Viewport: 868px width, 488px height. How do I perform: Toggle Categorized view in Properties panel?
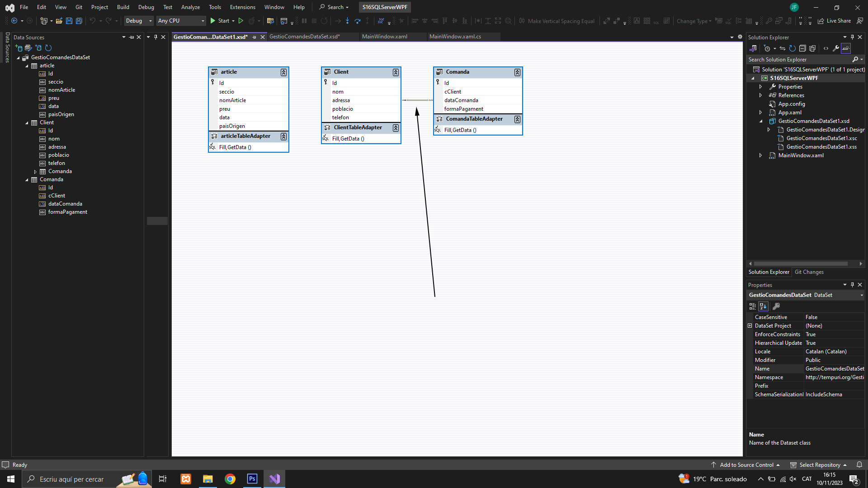(753, 306)
